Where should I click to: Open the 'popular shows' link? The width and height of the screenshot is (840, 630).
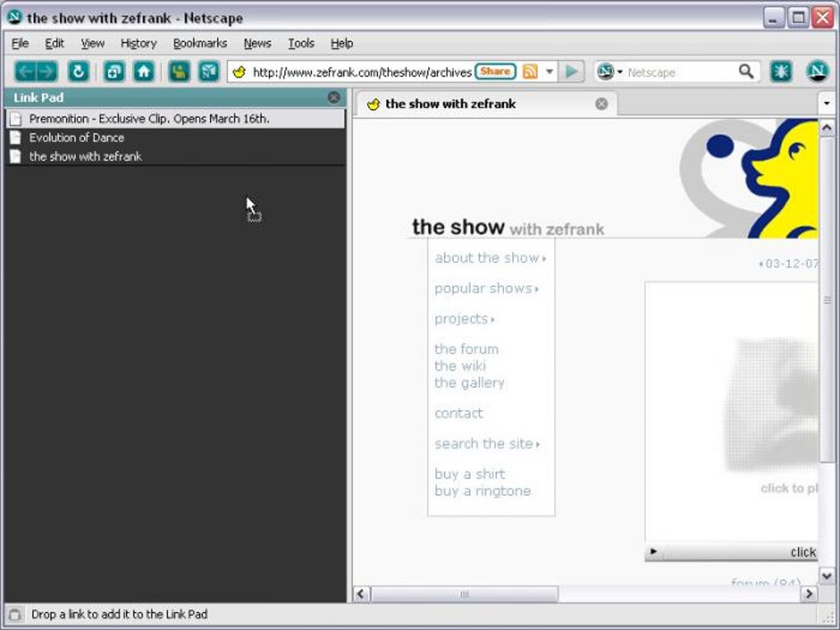[484, 288]
